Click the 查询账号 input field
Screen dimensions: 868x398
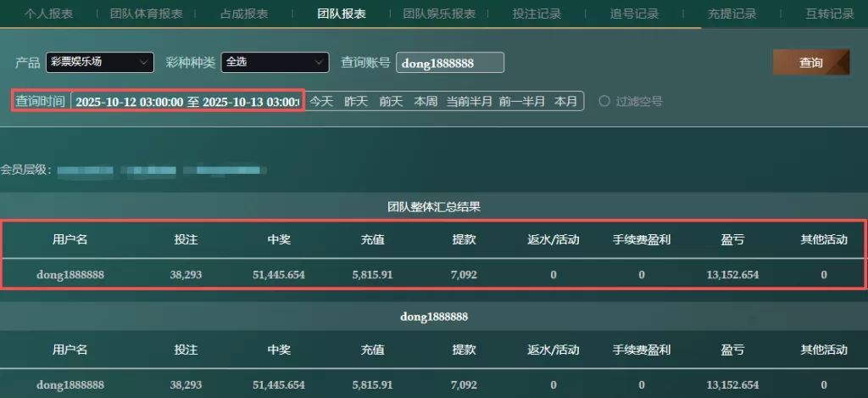tap(449, 63)
